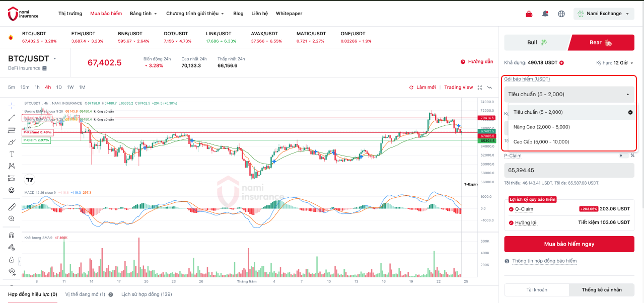Open the notifications bell

coord(545,14)
